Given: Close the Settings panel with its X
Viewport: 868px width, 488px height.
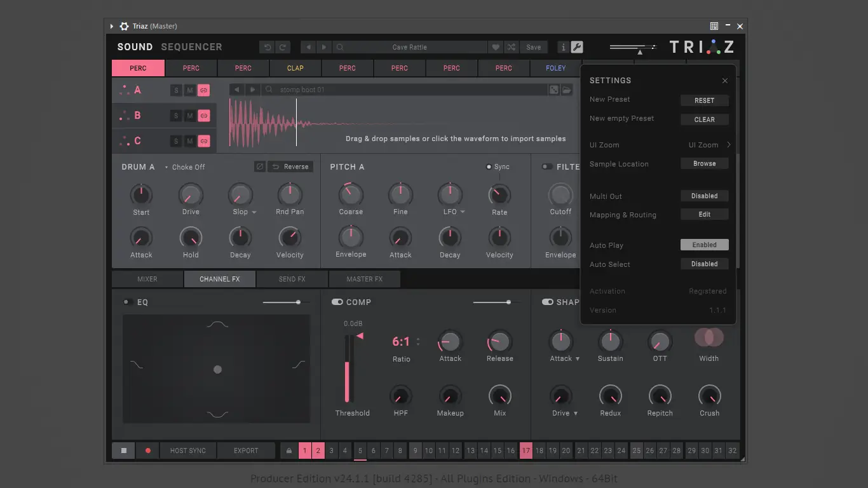Looking at the screenshot, I should pos(725,81).
